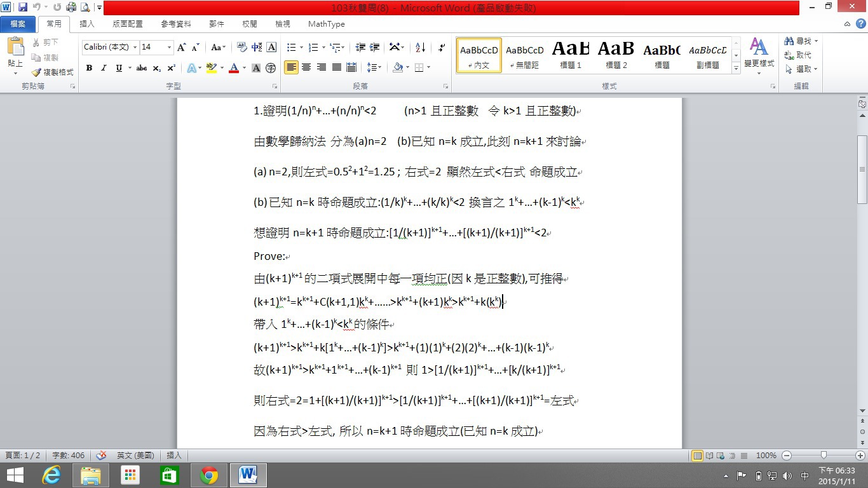
Task: Click the Sort icon in paragraph group
Action: [420, 48]
